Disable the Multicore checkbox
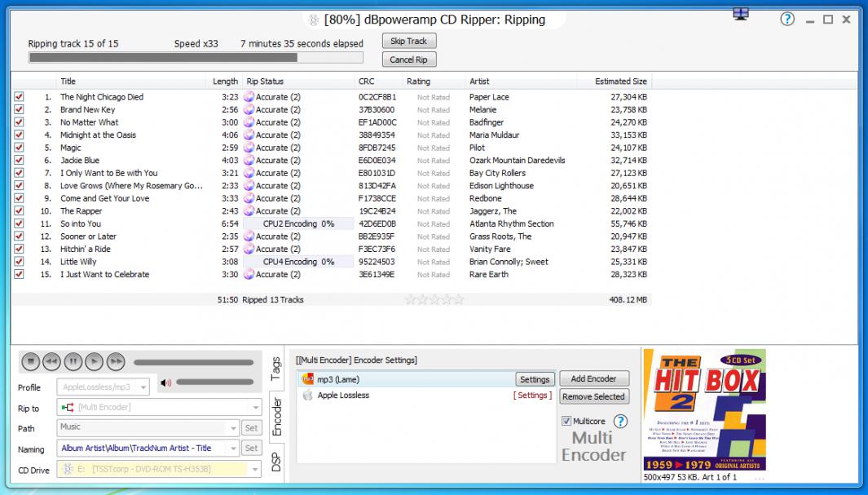Viewport: 868px width, 495px height. [x=567, y=422]
